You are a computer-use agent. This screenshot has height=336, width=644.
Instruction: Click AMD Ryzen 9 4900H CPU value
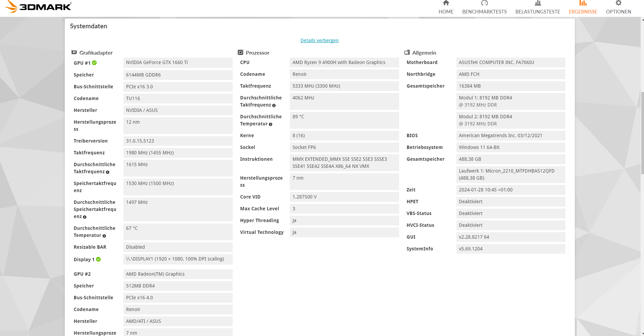point(344,62)
